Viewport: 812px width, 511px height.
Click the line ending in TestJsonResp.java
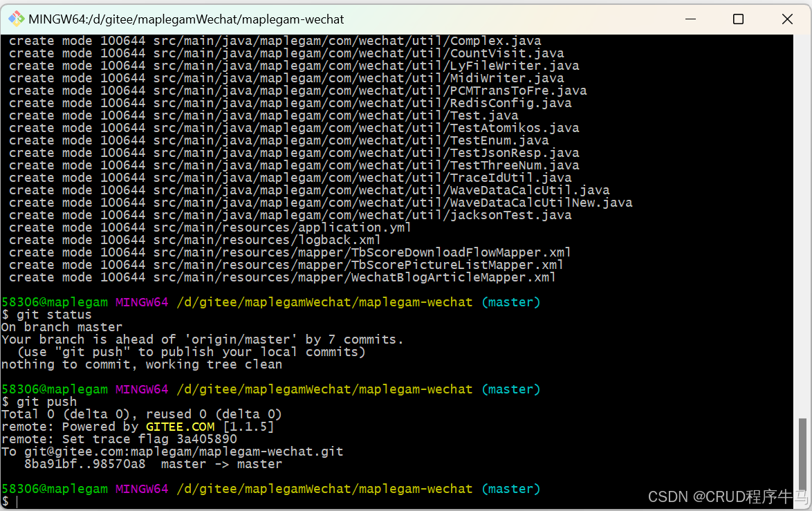pyautogui.click(x=294, y=153)
